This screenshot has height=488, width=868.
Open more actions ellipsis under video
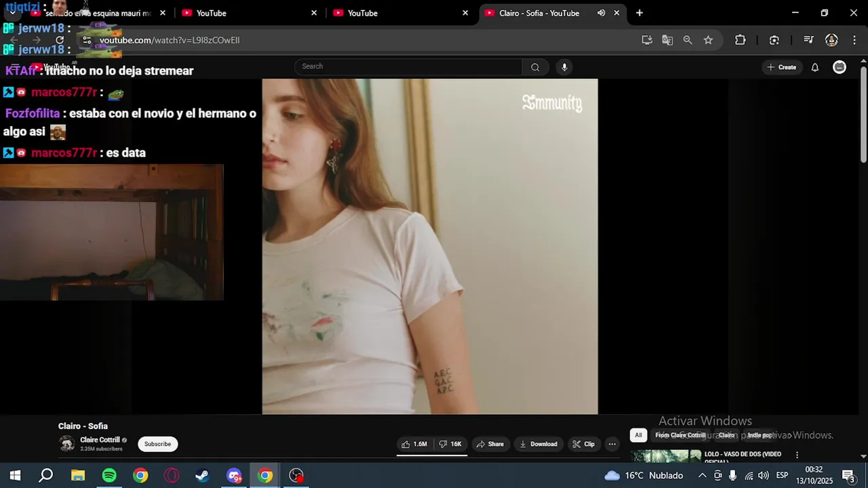612,444
